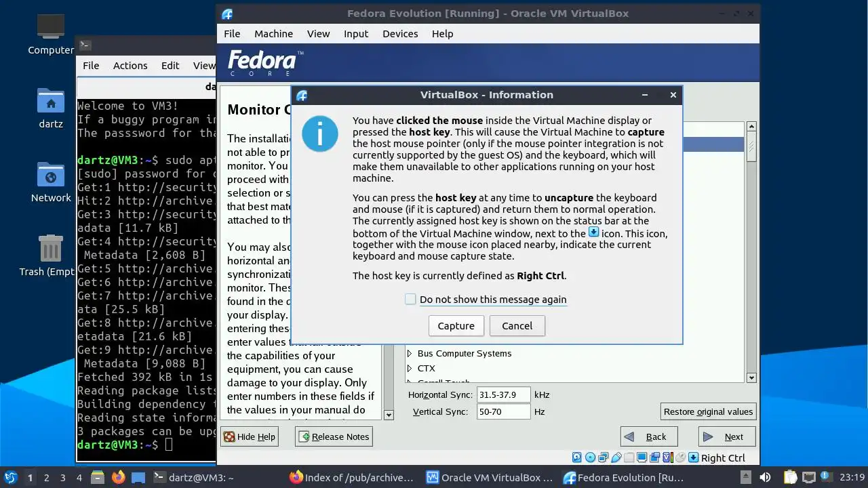Open the volume control tray icon
The width and height of the screenshot is (868, 488).
tap(765, 477)
